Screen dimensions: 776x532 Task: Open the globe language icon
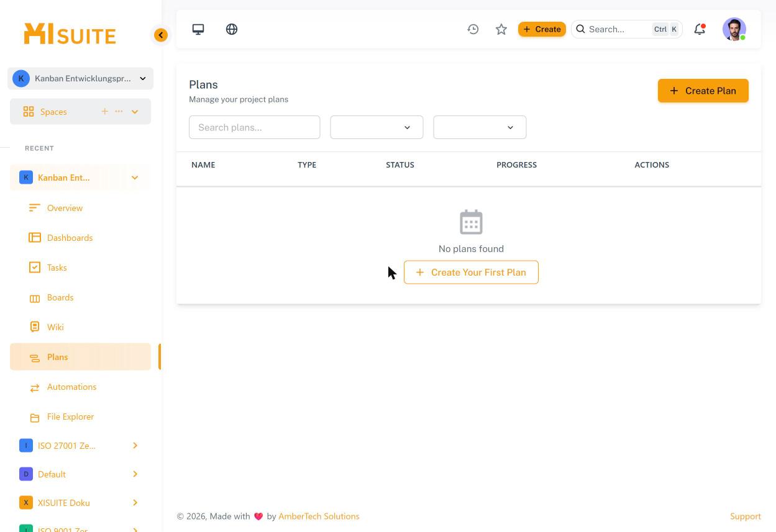click(232, 29)
